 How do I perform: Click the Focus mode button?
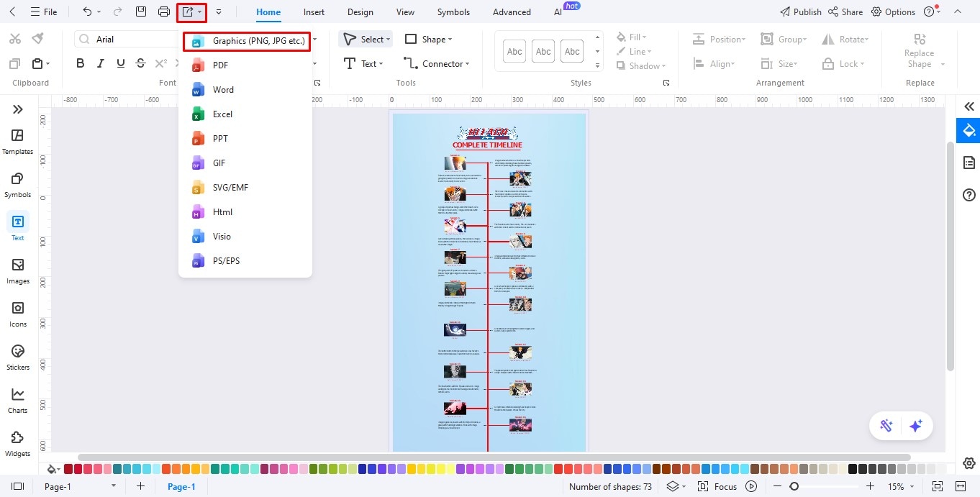(x=717, y=487)
